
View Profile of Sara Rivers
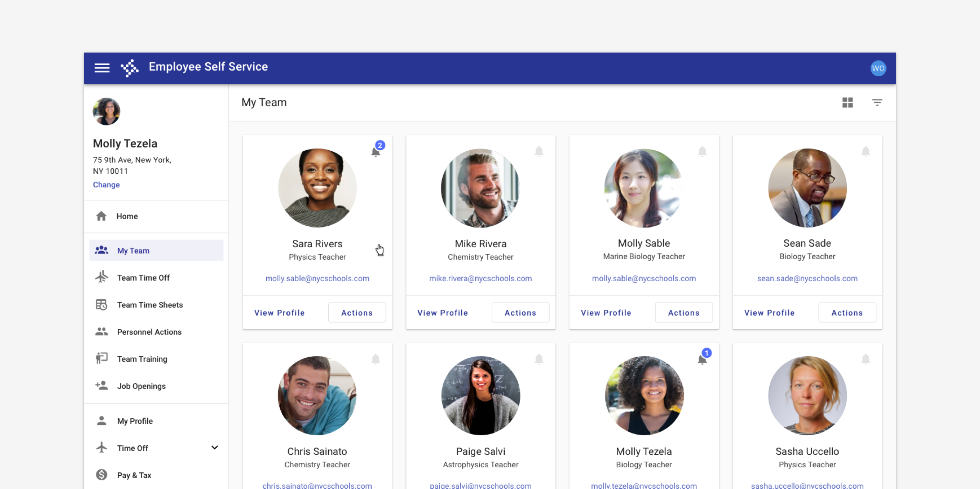coord(279,313)
